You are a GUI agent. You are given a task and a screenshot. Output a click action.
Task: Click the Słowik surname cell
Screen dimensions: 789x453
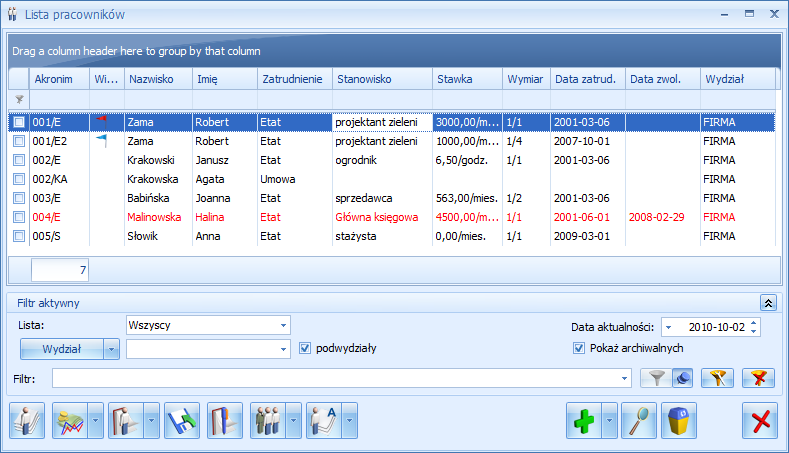(x=158, y=236)
